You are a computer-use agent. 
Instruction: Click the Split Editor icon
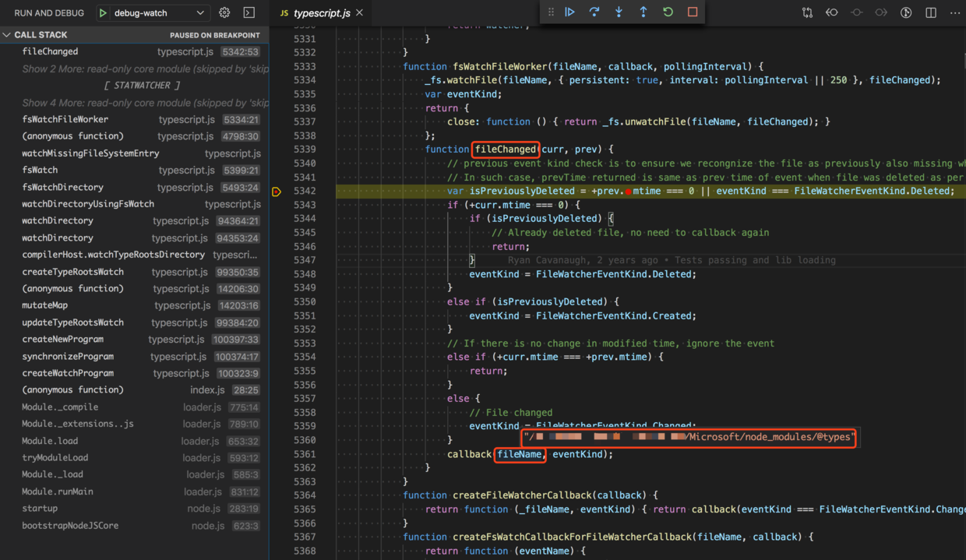pos(931,13)
